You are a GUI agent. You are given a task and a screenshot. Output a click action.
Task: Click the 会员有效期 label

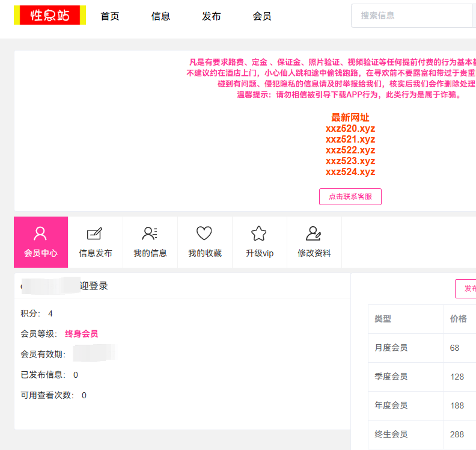pos(43,354)
